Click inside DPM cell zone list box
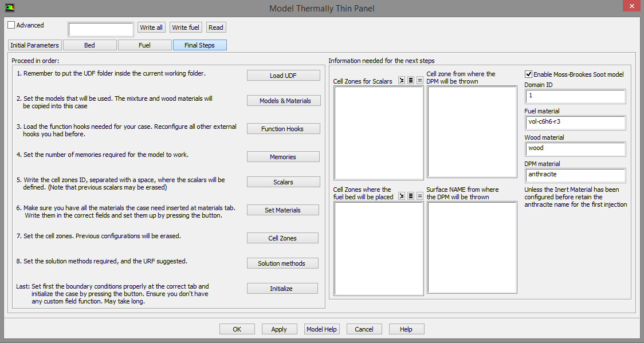The width and height of the screenshot is (644, 343). (x=472, y=132)
